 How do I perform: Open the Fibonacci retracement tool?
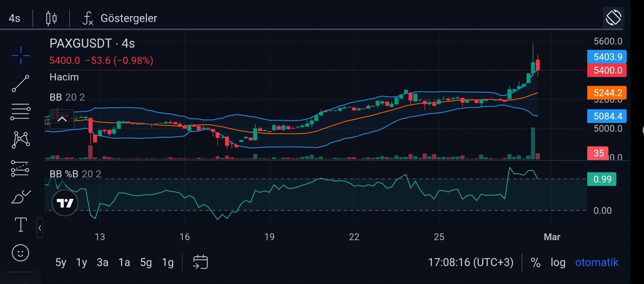click(21, 111)
